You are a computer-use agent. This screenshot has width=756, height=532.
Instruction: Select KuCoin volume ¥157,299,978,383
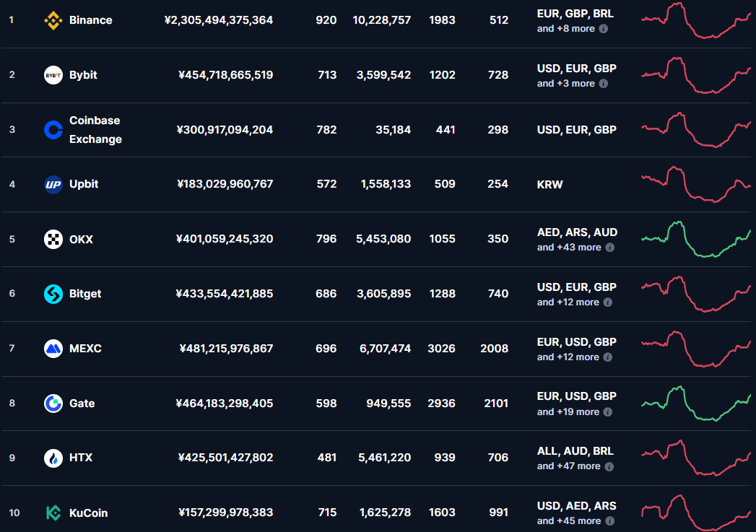(225, 513)
